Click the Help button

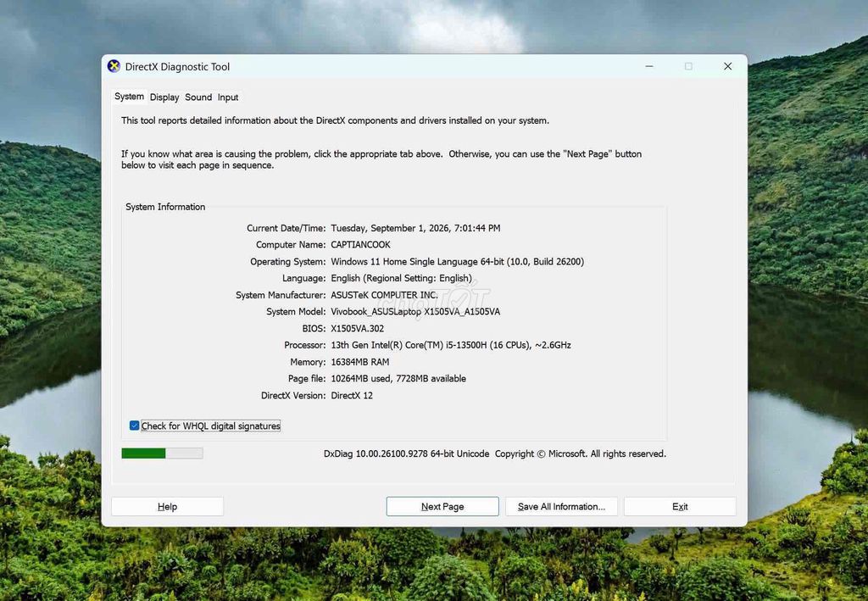tap(167, 506)
